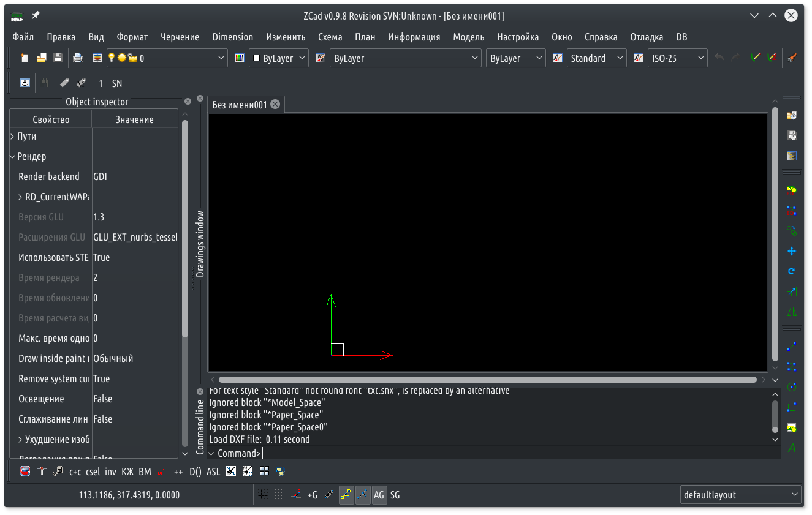Click the csel button in bottom toolbar
The width and height of the screenshot is (812, 515).
[93, 472]
